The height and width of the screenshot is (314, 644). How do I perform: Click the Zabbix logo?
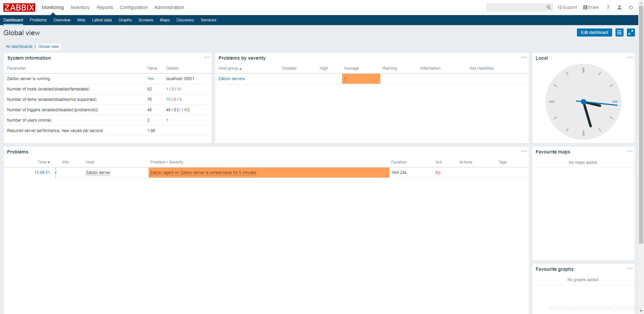click(x=19, y=7)
